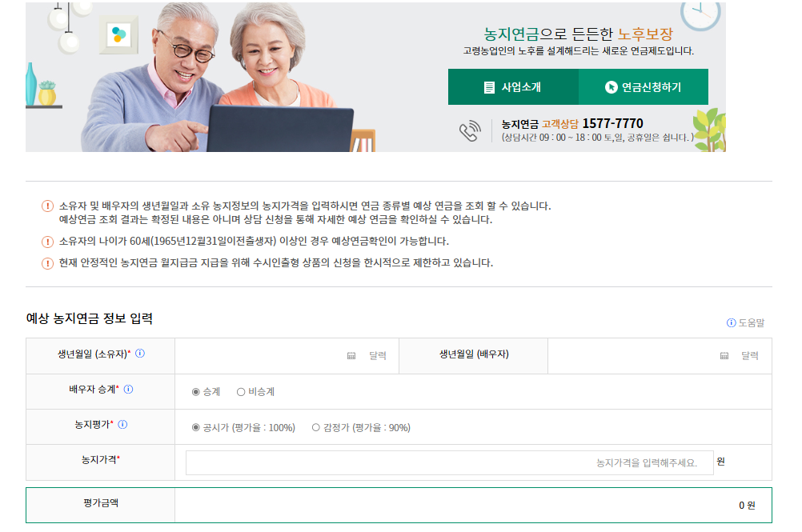Viewport: 802px width, 532px height.
Task: Click the cursor icon on 연금신청하기
Action: (611, 87)
